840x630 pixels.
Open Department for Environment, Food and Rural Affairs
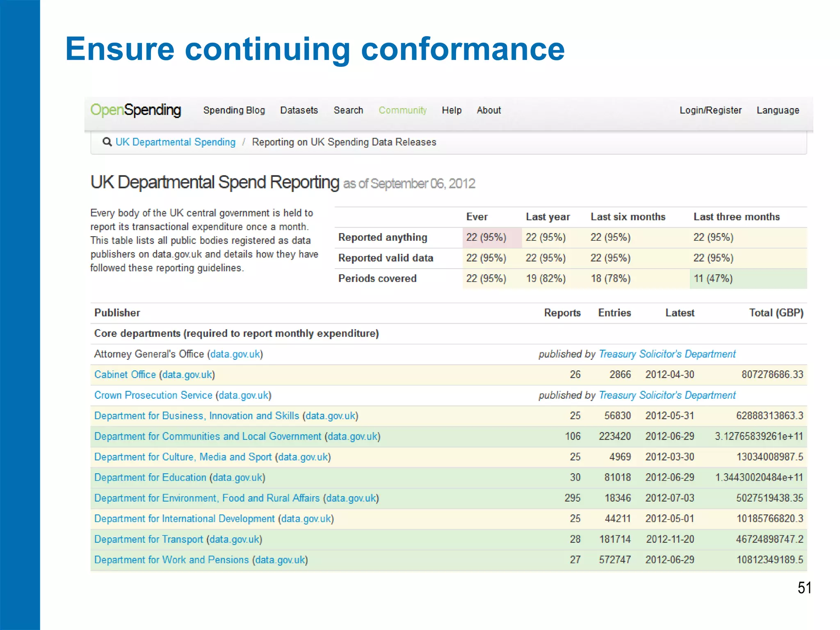click(207, 498)
